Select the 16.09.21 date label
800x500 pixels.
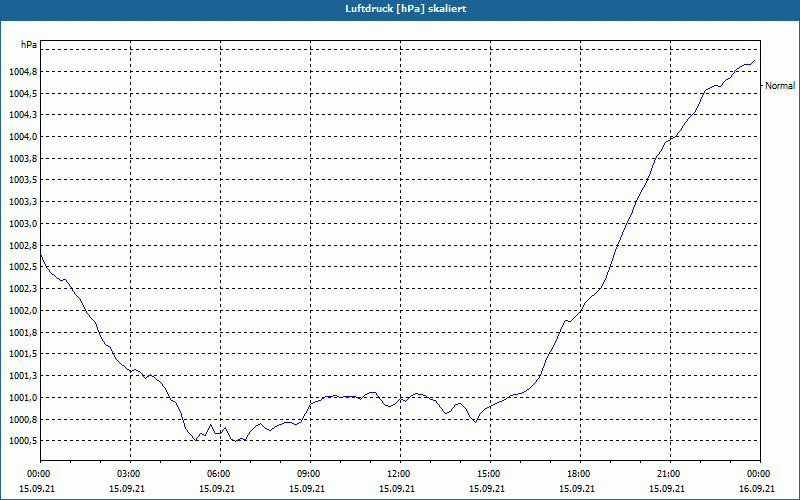757,489
